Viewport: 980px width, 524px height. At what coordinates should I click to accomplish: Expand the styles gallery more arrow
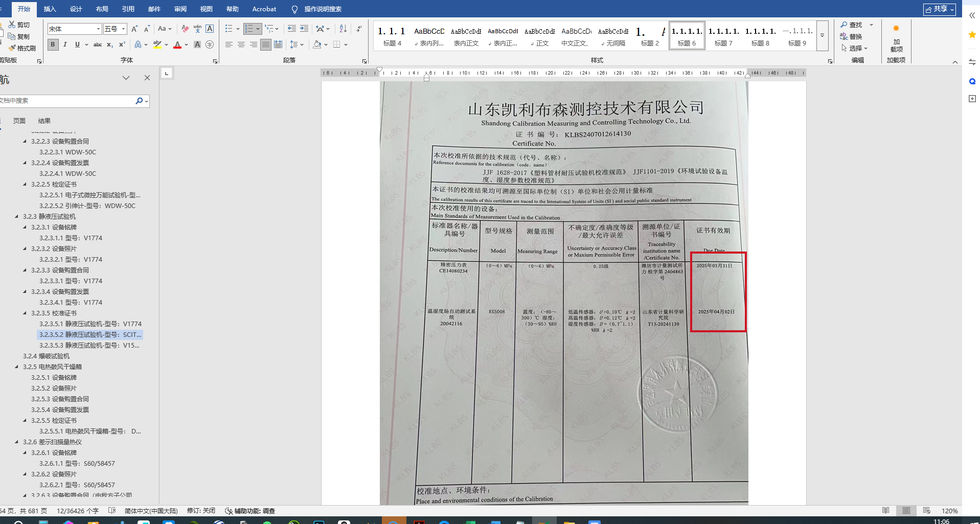click(x=822, y=36)
